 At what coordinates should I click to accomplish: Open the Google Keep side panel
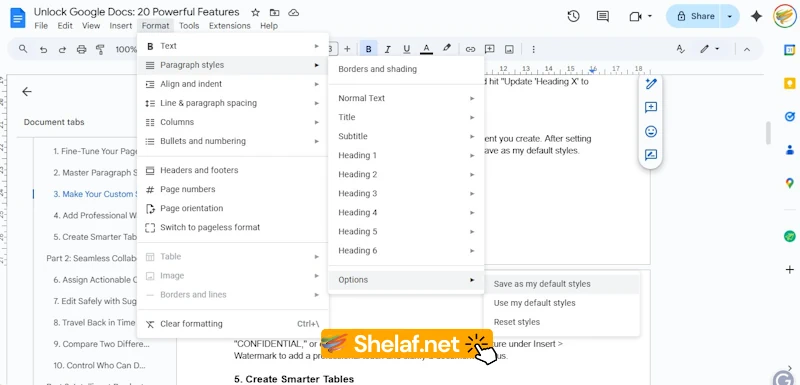click(x=789, y=83)
